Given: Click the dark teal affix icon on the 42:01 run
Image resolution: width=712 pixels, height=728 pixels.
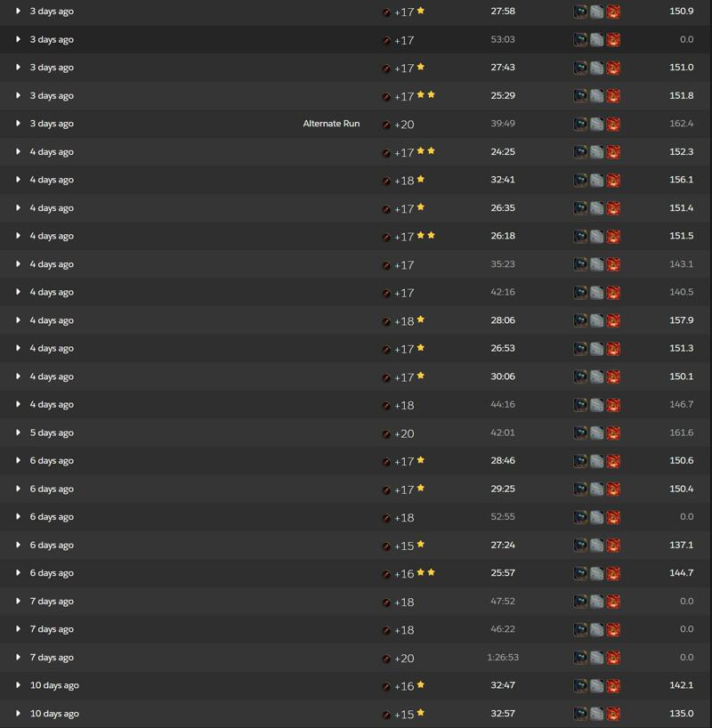Looking at the screenshot, I should point(580,433).
